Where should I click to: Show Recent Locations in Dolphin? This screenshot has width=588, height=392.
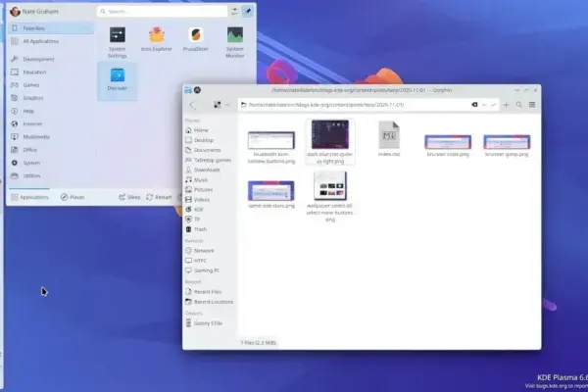click(x=210, y=302)
